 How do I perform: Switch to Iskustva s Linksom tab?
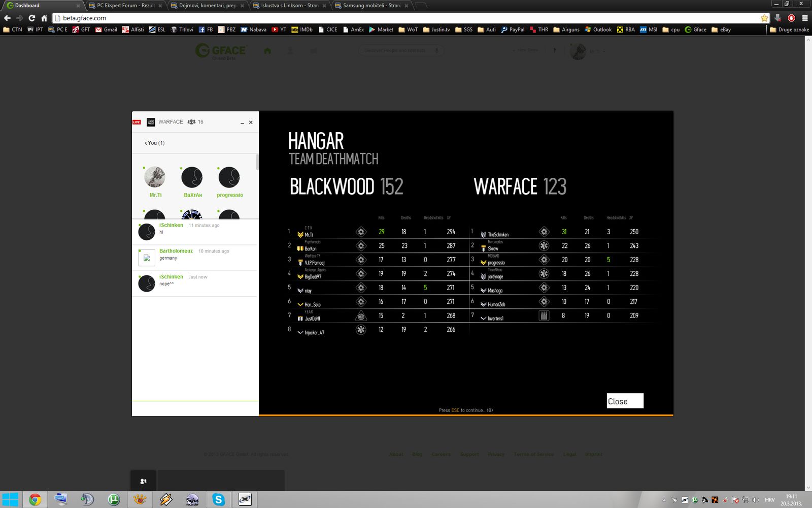click(x=289, y=6)
